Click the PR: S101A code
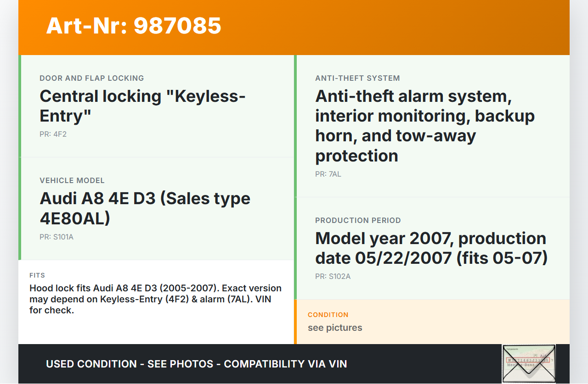 tap(57, 237)
